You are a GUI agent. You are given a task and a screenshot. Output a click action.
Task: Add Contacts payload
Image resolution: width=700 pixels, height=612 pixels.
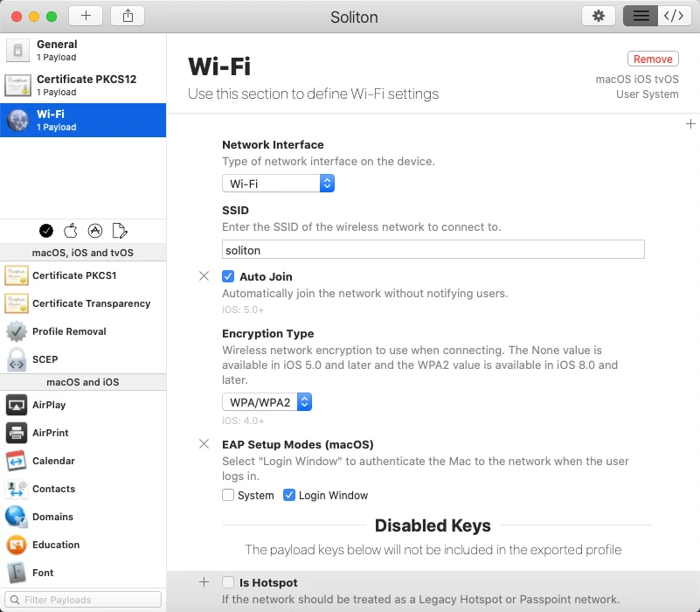[x=83, y=489]
